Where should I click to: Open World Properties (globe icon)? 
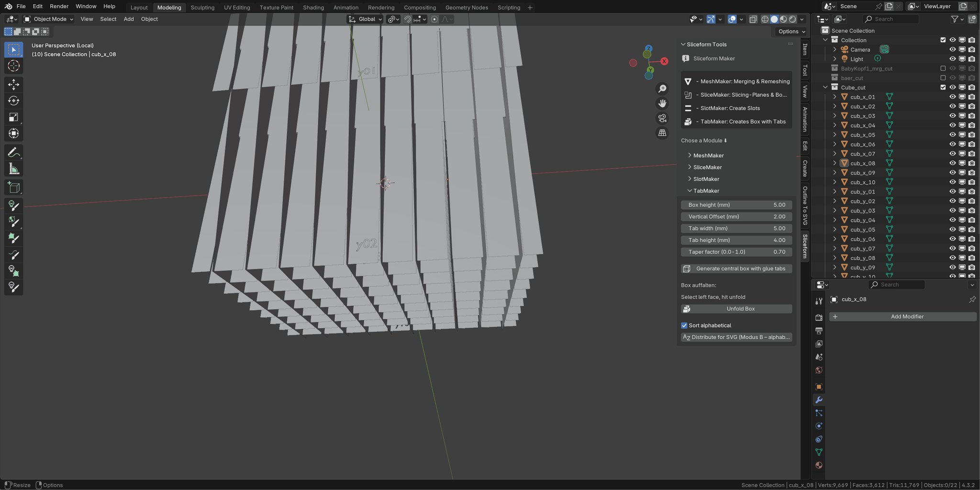tap(819, 370)
